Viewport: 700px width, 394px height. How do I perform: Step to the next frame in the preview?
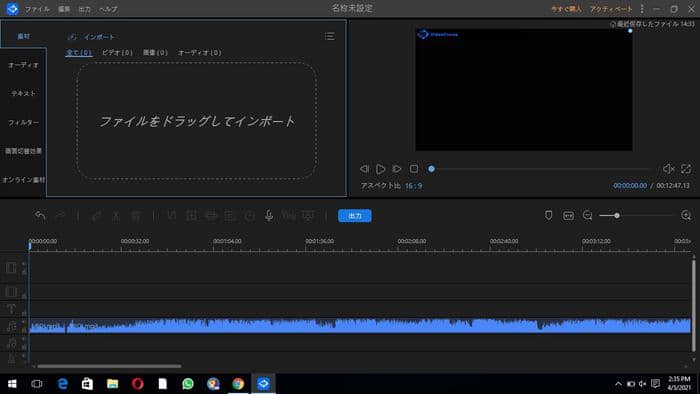[396, 169]
